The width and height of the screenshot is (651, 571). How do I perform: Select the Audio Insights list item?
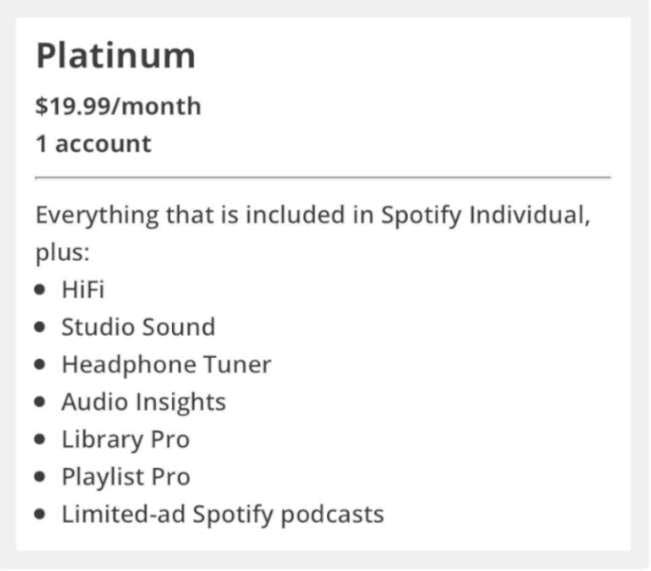[144, 402]
